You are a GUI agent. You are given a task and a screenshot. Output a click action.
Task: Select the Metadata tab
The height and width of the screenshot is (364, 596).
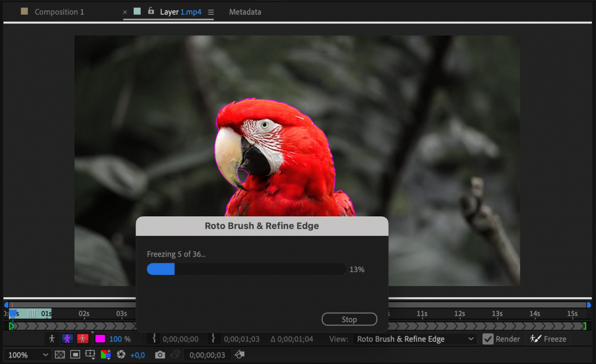[244, 12]
